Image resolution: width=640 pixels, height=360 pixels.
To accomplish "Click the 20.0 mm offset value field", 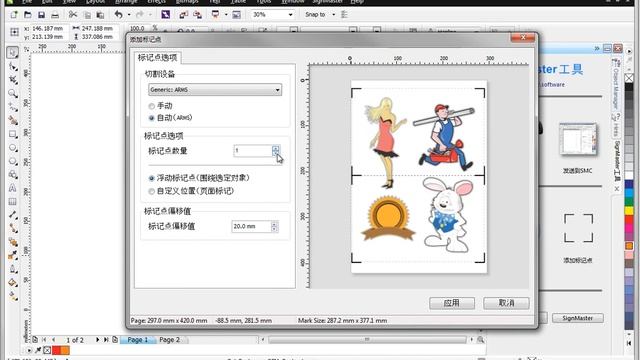I will coord(251,227).
